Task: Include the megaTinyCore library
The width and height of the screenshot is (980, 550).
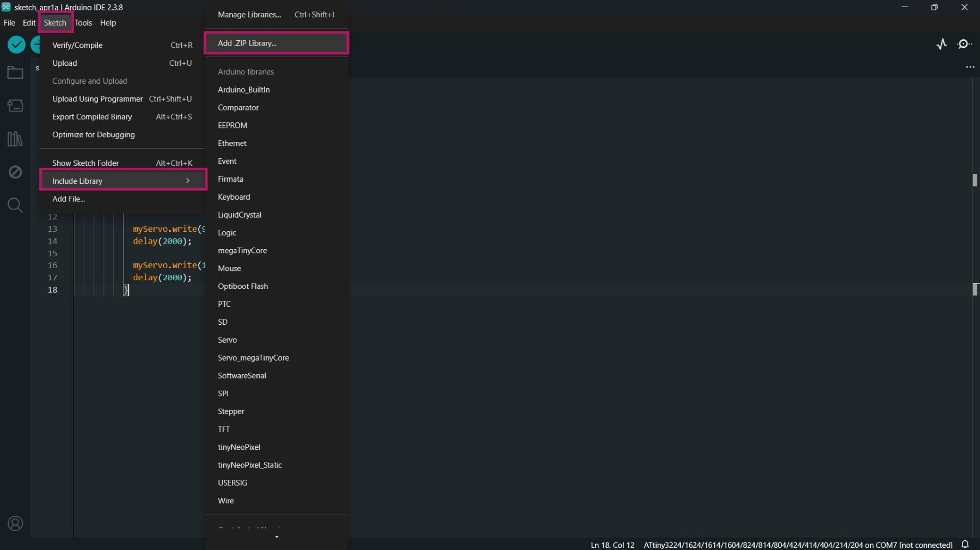Action: tap(277, 251)
